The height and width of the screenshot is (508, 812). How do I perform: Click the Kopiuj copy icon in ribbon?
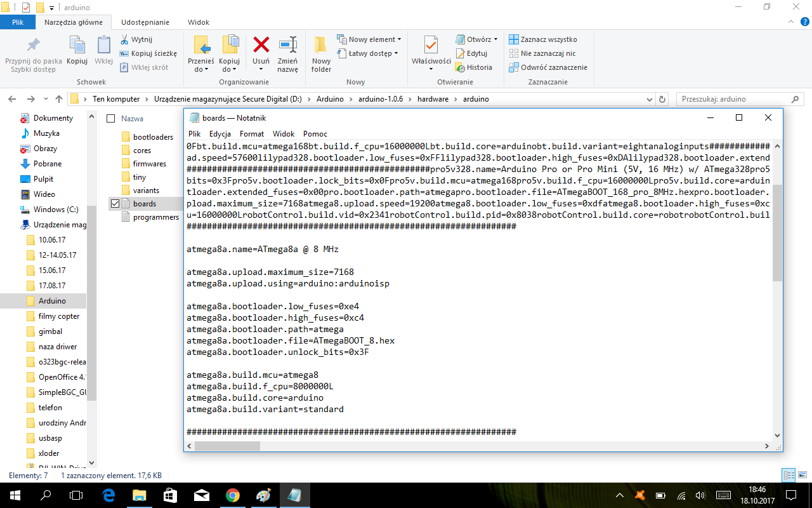pyautogui.click(x=77, y=46)
